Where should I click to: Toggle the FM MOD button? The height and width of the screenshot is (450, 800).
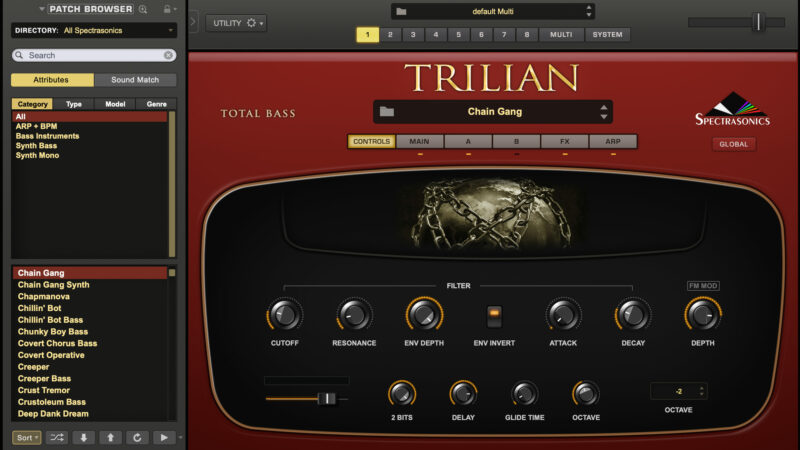click(x=703, y=286)
